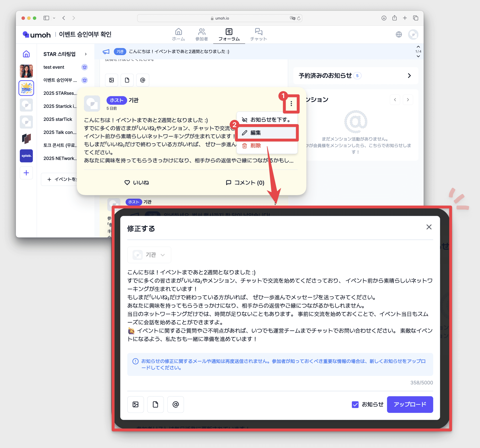
Task: Close the 修正する dialog
Action: click(429, 227)
